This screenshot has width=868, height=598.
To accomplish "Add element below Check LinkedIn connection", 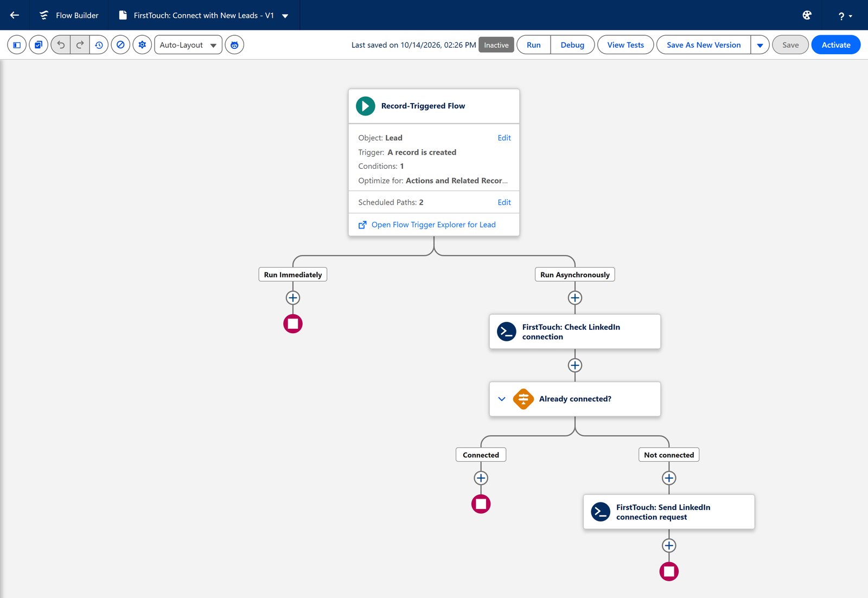I will 575,365.
